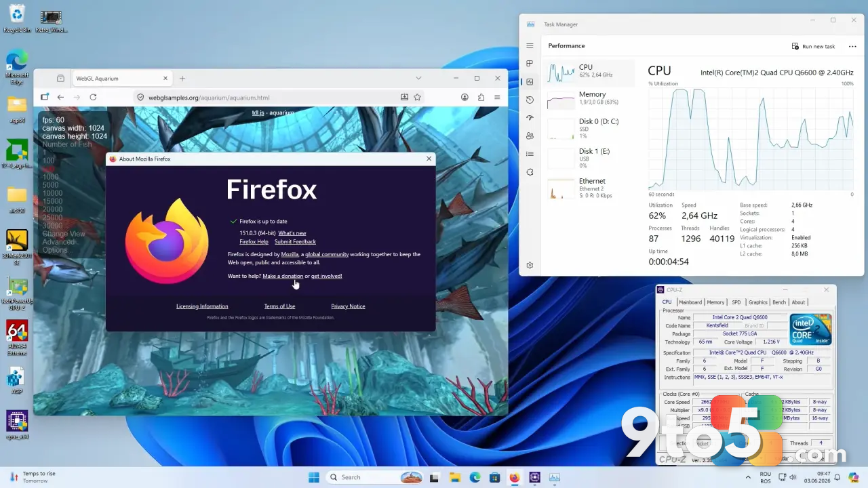Switch to CPU-Z Bench tab
The image size is (868, 488).
point(779,302)
